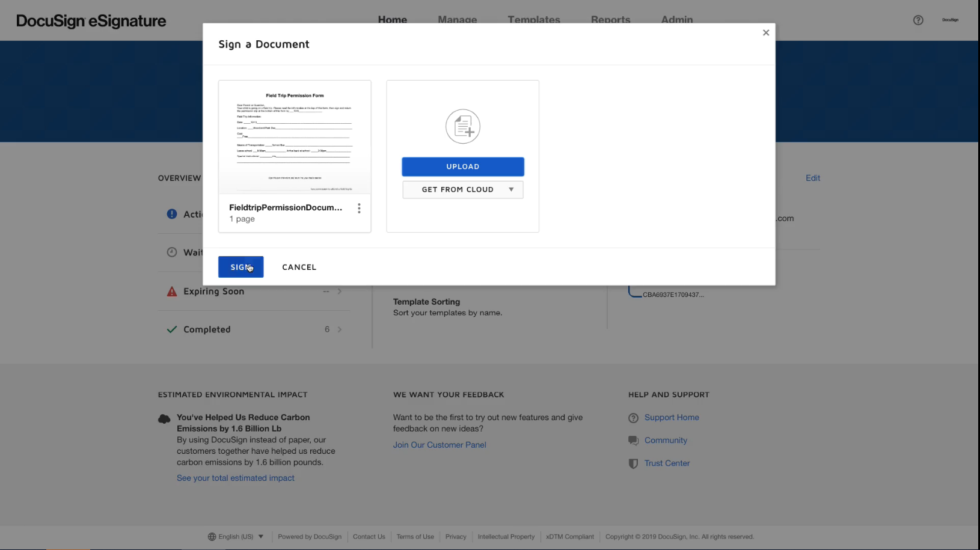The width and height of the screenshot is (980, 550).
Task: Click the Community chat icon
Action: point(633,441)
